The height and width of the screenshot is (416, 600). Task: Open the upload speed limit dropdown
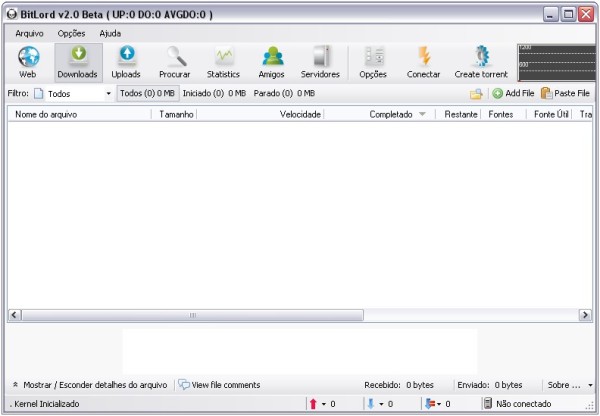323,404
